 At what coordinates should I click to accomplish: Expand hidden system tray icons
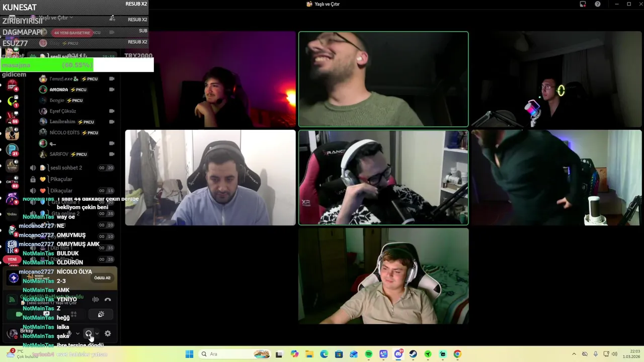[574, 354]
